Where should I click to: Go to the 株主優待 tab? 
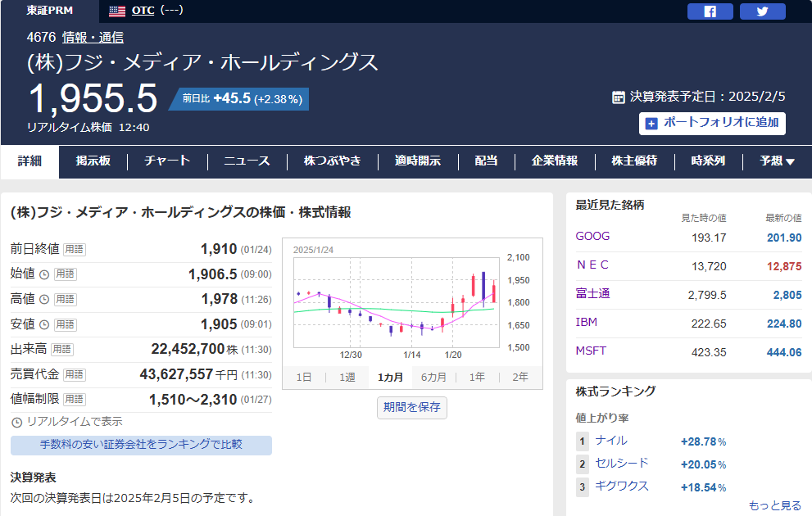click(634, 161)
